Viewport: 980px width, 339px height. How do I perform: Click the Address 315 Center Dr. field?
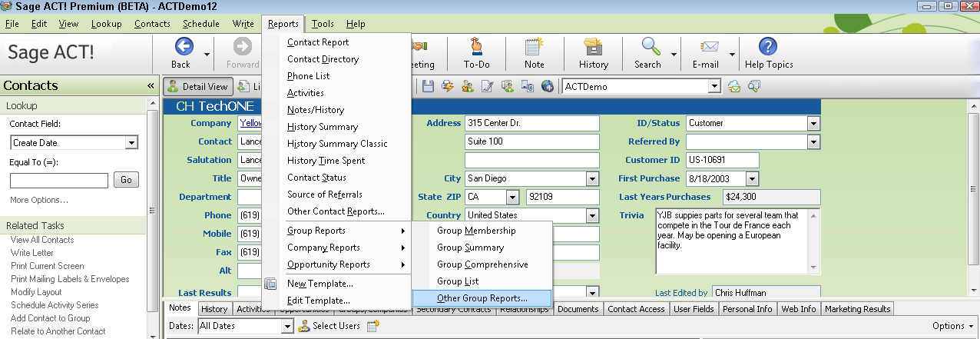point(531,123)
